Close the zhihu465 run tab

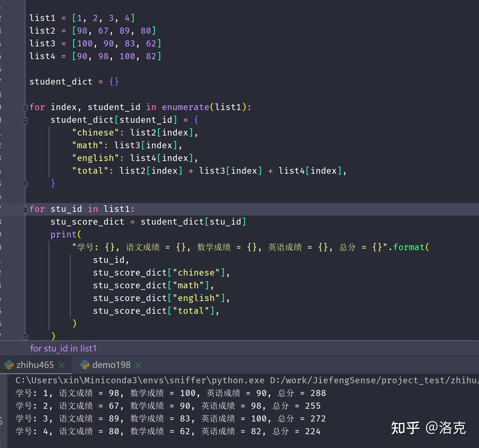point(62,365)
